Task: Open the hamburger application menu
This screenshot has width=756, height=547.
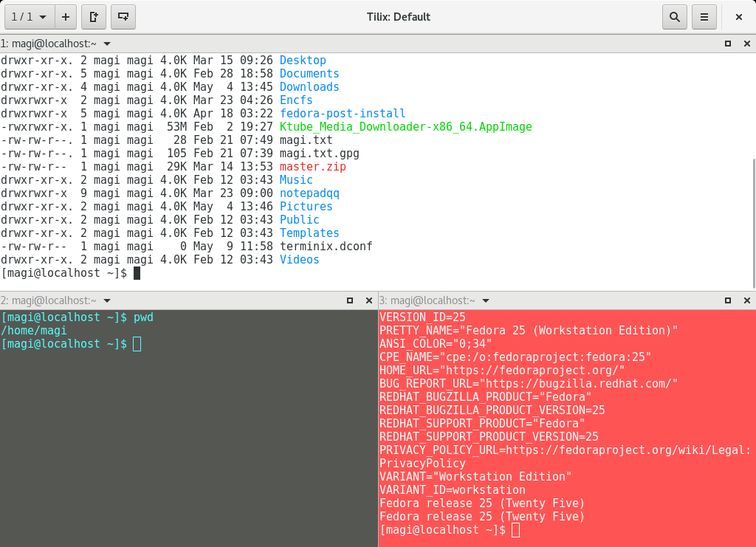Action: (704, 17)
